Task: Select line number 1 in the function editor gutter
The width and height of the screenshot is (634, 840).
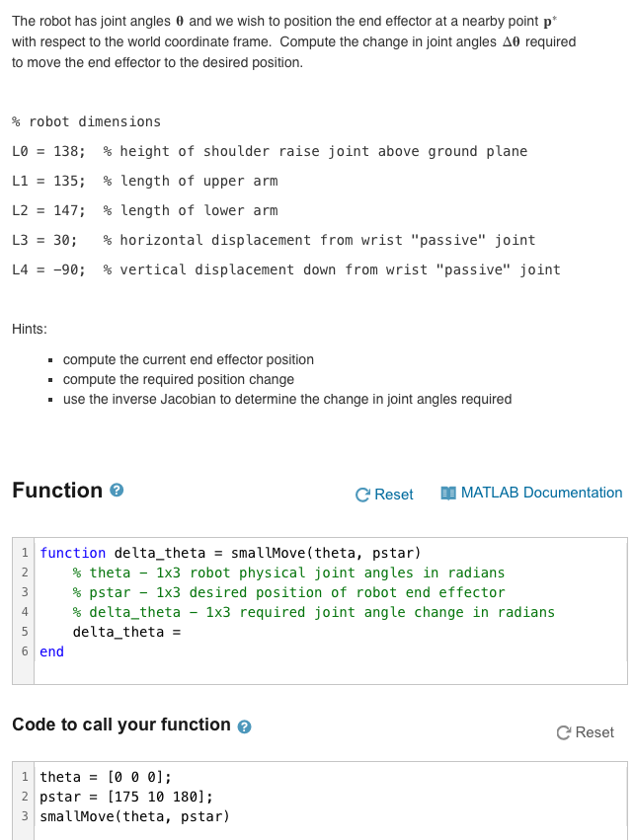Action: click(x=25, y=553)
